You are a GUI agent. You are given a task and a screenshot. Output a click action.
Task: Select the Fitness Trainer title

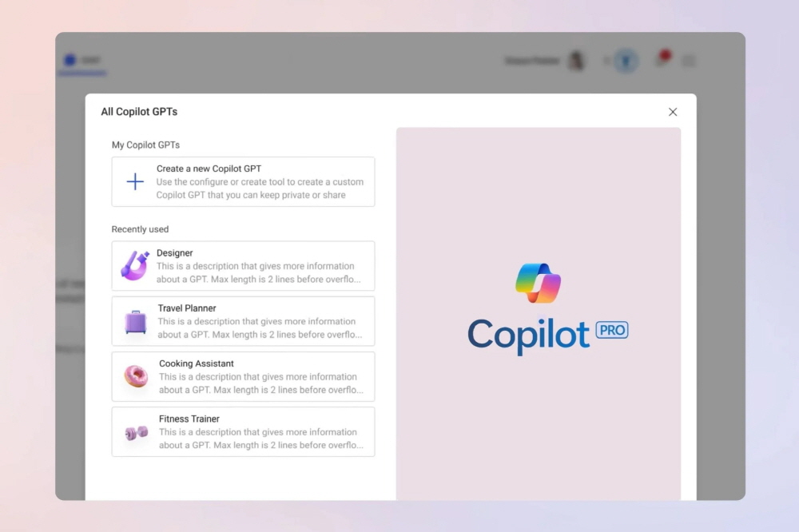click(x=189, y=419)
